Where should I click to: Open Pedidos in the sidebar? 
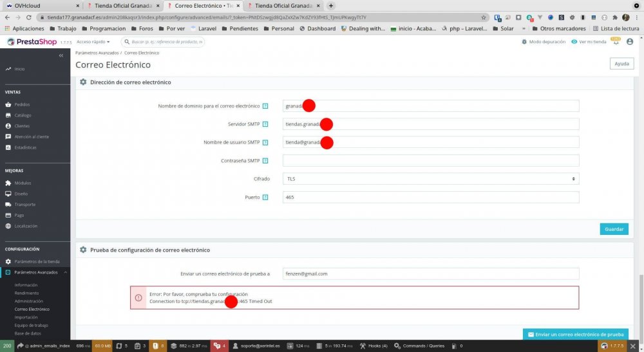click(x=22, y=105)
